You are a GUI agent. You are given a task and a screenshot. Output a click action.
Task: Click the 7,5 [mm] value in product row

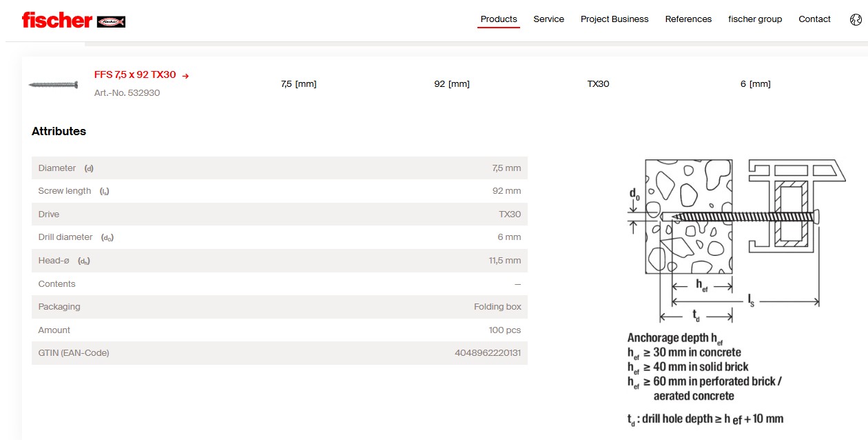[298, 84]
